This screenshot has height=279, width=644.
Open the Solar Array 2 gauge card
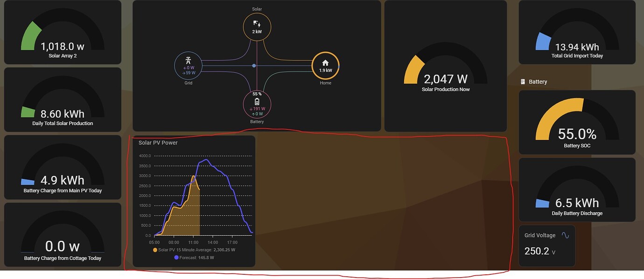[x=63, y=33]
